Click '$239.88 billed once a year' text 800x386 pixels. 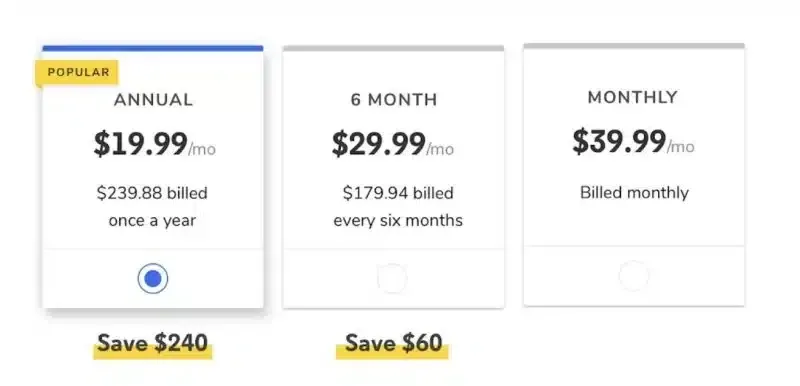point(152,207)
